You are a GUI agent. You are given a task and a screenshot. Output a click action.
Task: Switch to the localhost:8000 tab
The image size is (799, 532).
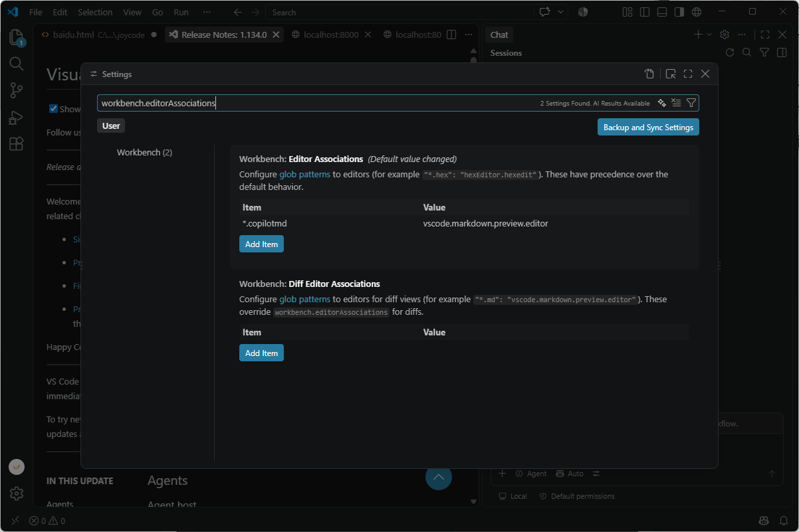pos(331,35)
